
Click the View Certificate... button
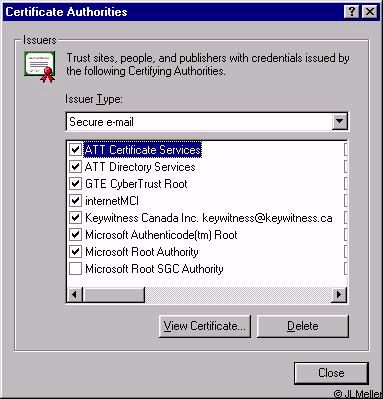205,326
